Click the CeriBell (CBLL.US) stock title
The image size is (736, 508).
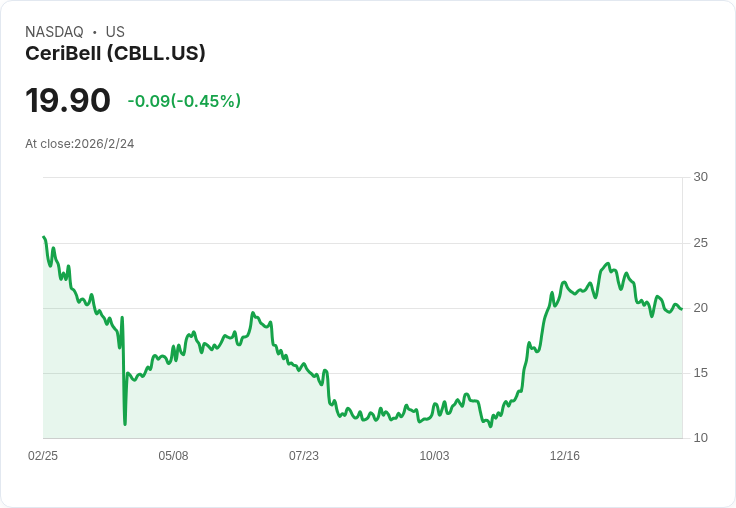point(115,54)
